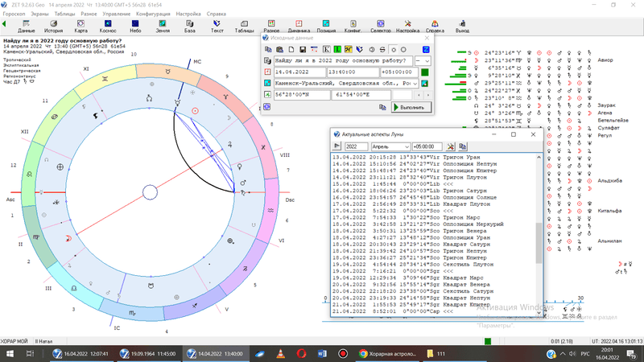The width and height of the screenshot is (644, 362).
Task: Click the save disk icon in Исходные данные
Action: click(x=303, y=49)
